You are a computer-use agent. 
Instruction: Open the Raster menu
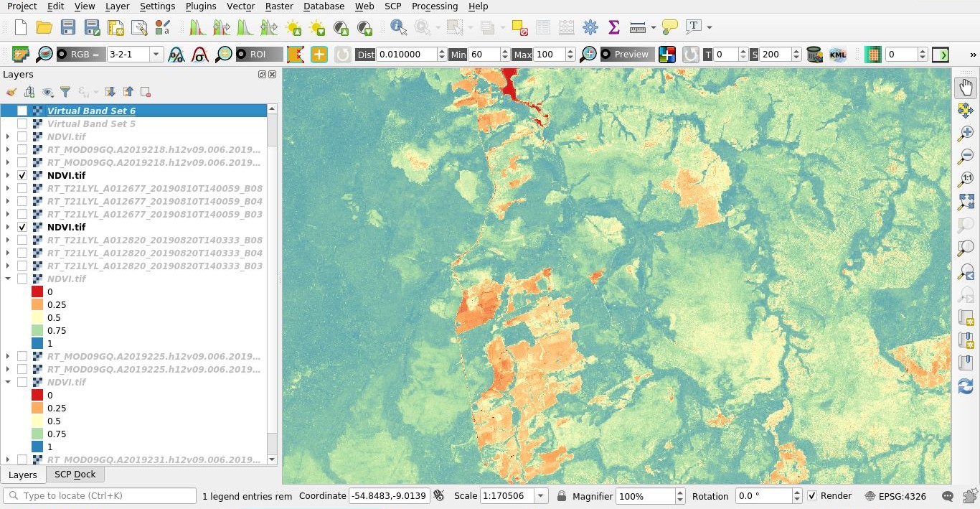tap(279, 6)
